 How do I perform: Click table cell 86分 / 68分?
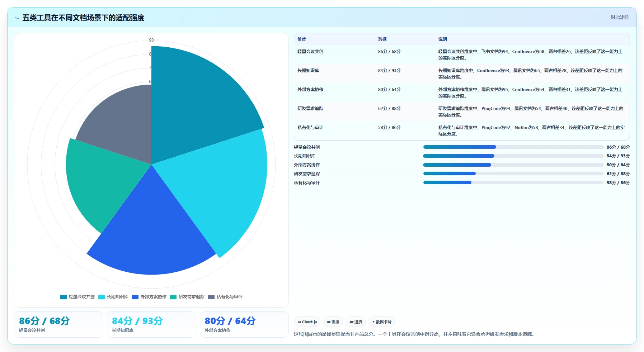pos(389,52)
